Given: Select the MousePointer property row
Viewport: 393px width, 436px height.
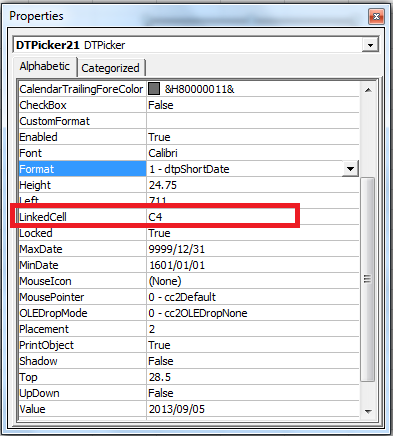Looking at the screenshot, I should click(x=189, y=297).
